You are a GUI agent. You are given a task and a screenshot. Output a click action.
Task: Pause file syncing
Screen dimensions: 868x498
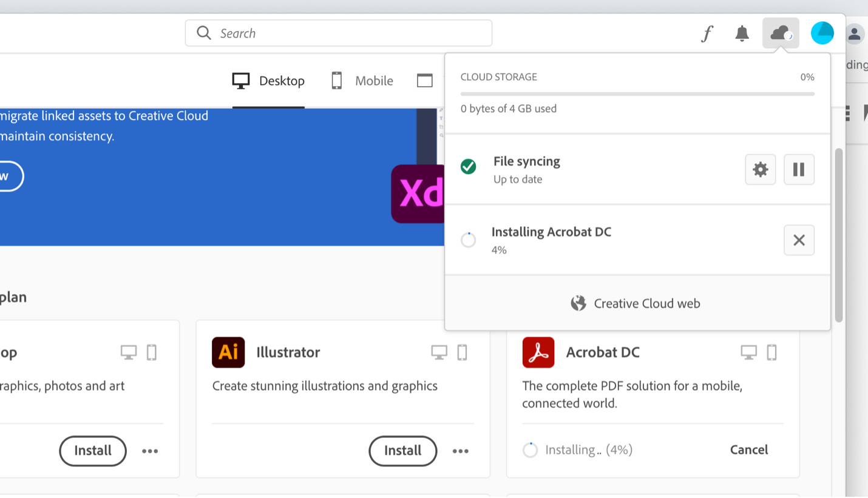[x=799, y=169]
